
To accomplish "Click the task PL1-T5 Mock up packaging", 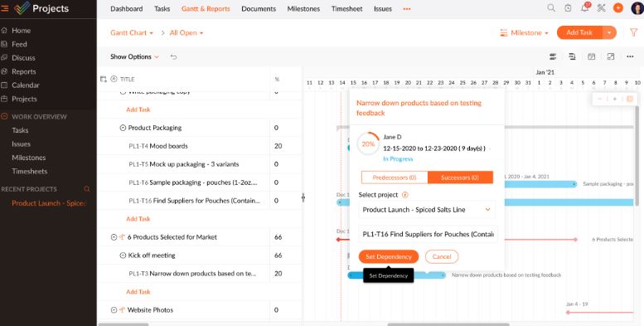I will [x=184, y=164].
